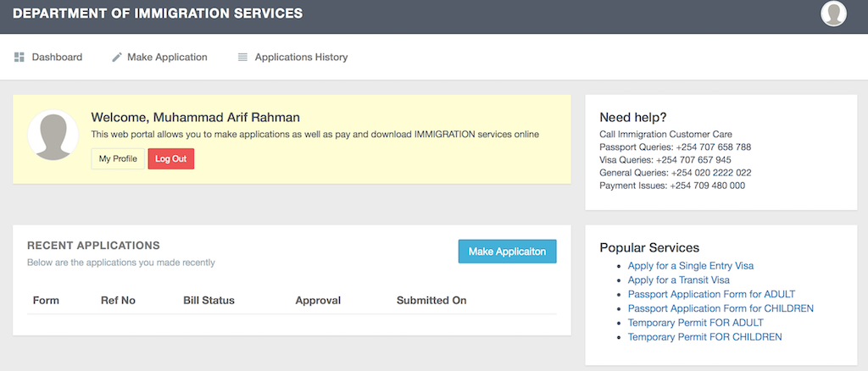This screenshot has width=868, height=371.
Task: Click the Dashboard grid icon
Action: pyautogui.click(x=19, y=58)
